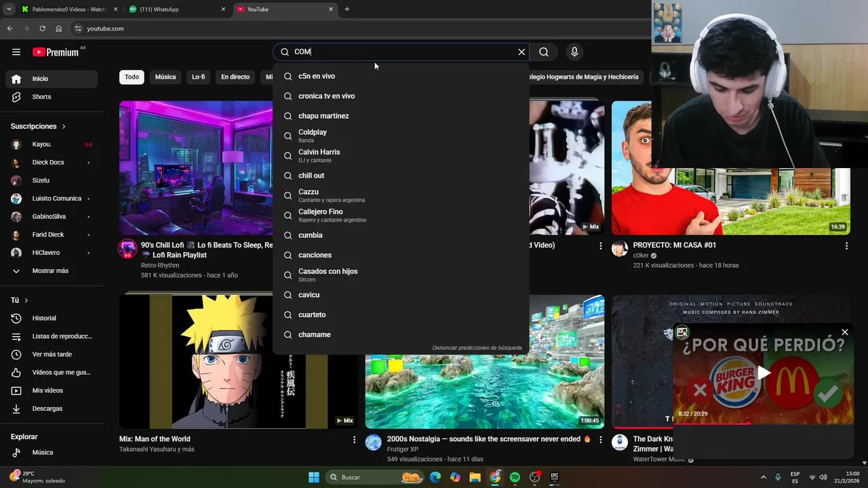Open options menu for Man of the World
The image size is (868, 488).
click(354, 440)
